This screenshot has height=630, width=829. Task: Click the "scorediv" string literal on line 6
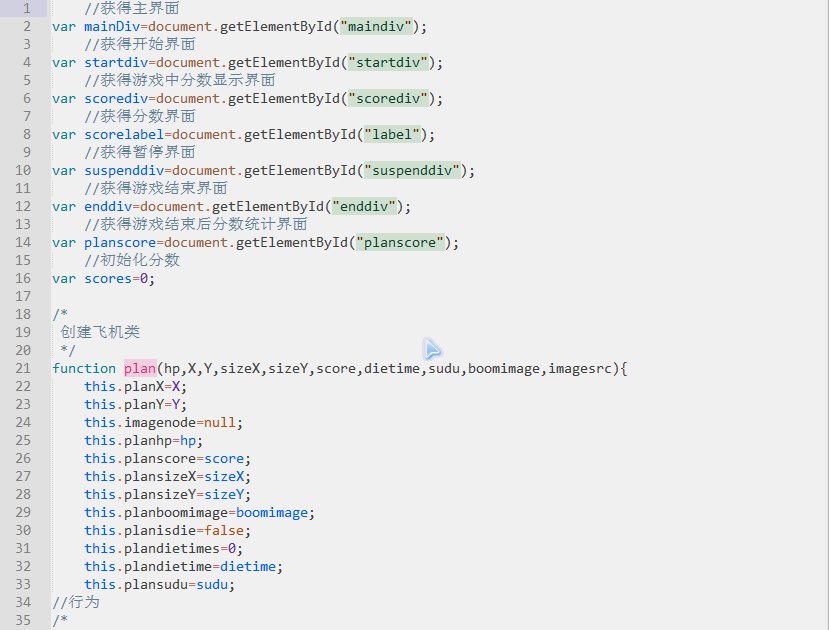[x=388, y=98]
